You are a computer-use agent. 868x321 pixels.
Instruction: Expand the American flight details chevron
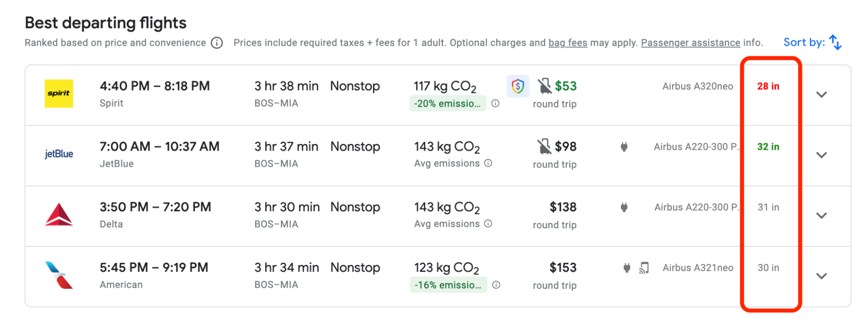(x=821, y=276)
